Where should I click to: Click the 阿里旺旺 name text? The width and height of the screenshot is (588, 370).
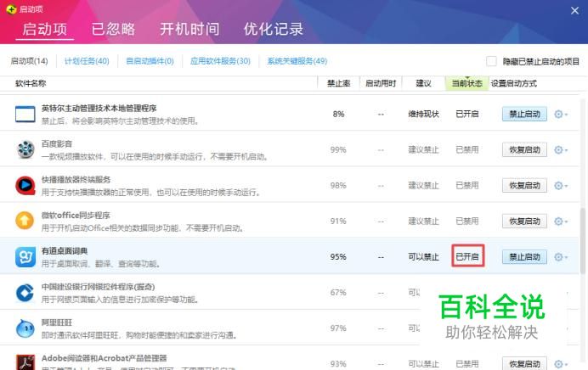pos(57,322)
